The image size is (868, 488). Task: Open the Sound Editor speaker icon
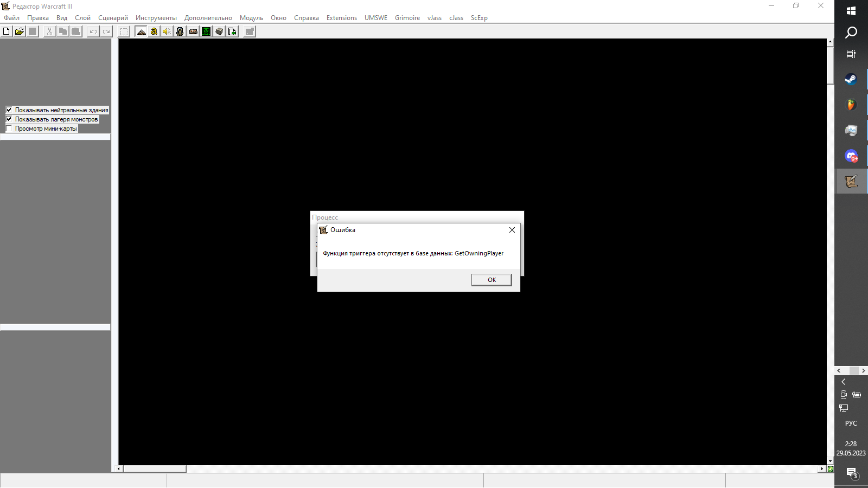tap(167, 31)
